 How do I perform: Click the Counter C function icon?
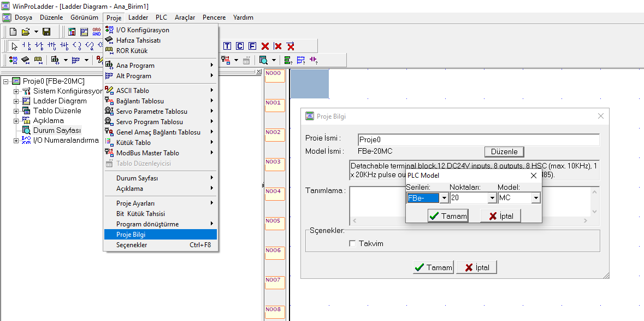click(240, 46)
